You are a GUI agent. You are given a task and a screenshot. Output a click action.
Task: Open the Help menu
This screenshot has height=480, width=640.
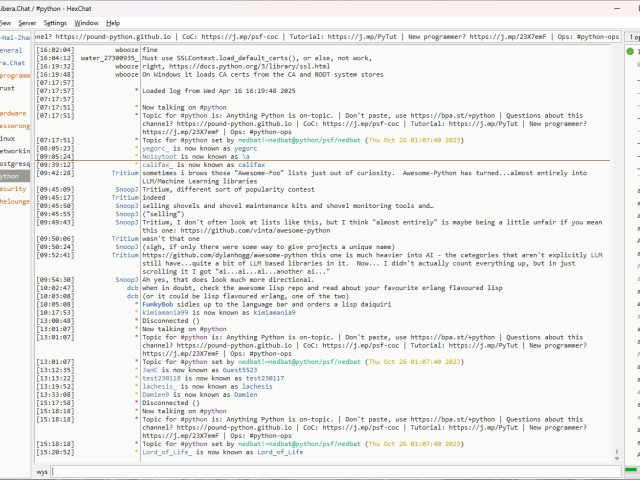[113, 22]
